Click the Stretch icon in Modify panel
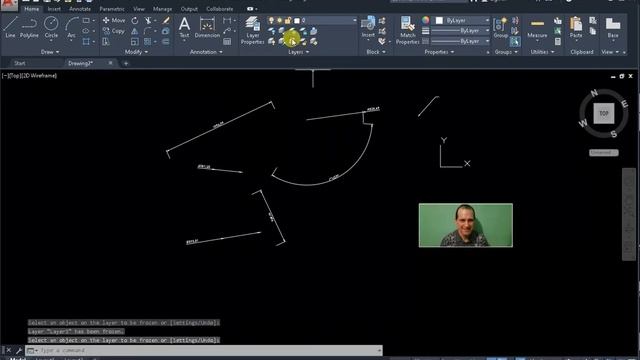640x360 pixels. coord(106,42)
